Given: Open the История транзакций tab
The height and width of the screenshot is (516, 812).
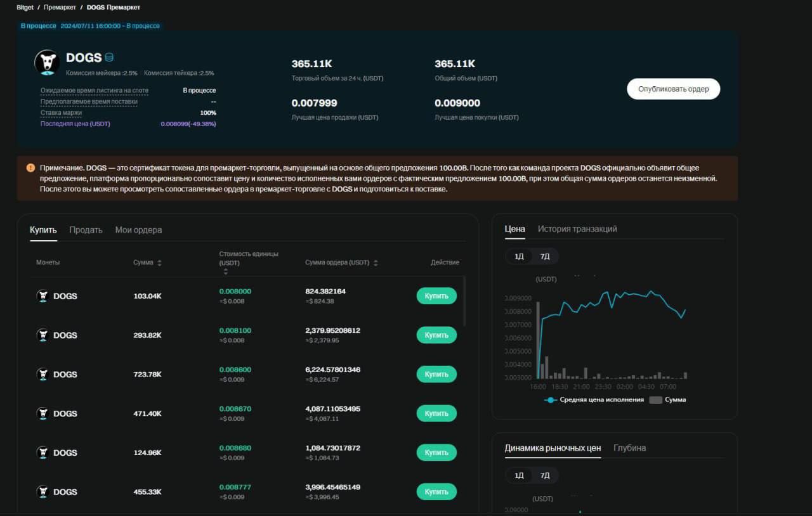Looking at the screenshot, I should click(x=577, y=229).
